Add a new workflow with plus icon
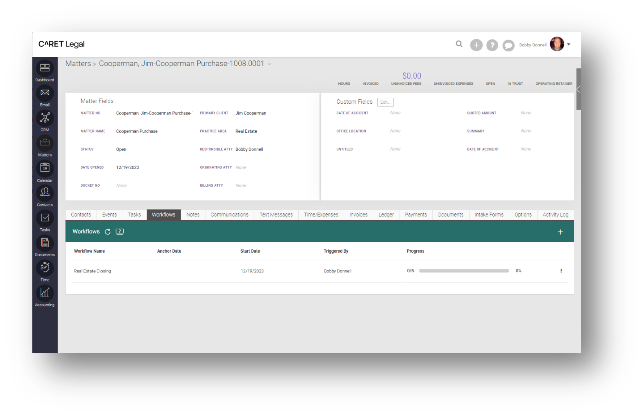Viewport: 644px width, 416px height. [560, 231]
